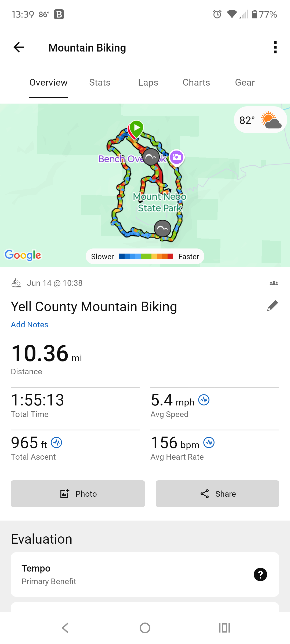
Task: Tap the chart icon next to Avg Heart Rate
Action: point(209,442)
